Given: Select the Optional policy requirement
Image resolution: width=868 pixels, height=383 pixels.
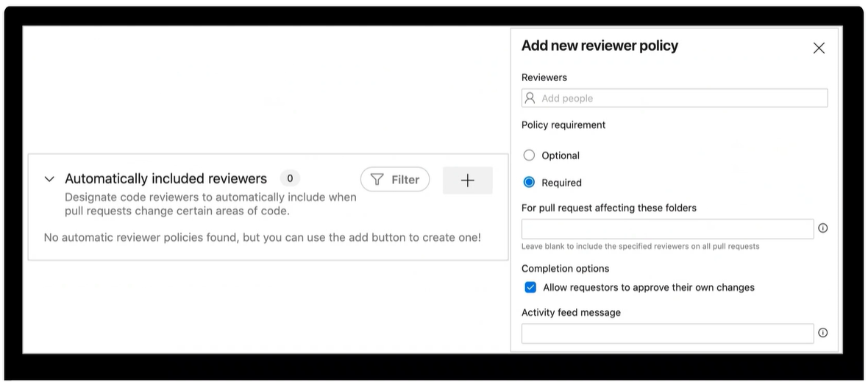Looking at the screenshot, I should 529,155.
